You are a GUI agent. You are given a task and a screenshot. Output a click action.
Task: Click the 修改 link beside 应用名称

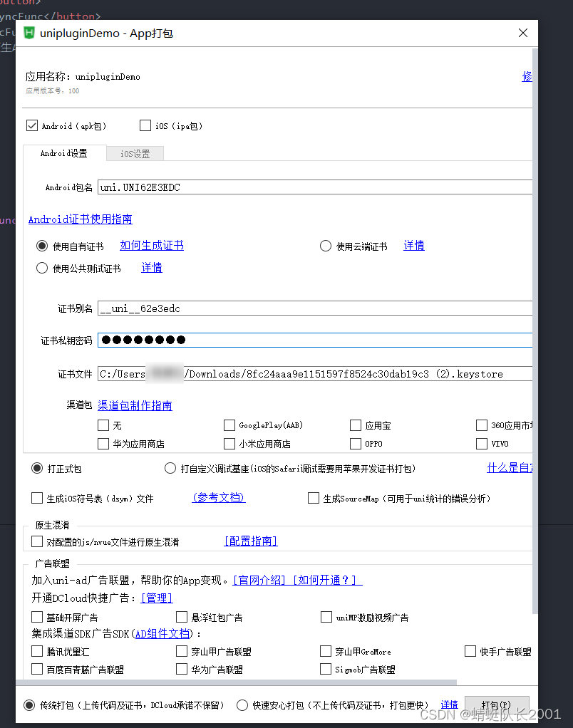click(527, 77)
